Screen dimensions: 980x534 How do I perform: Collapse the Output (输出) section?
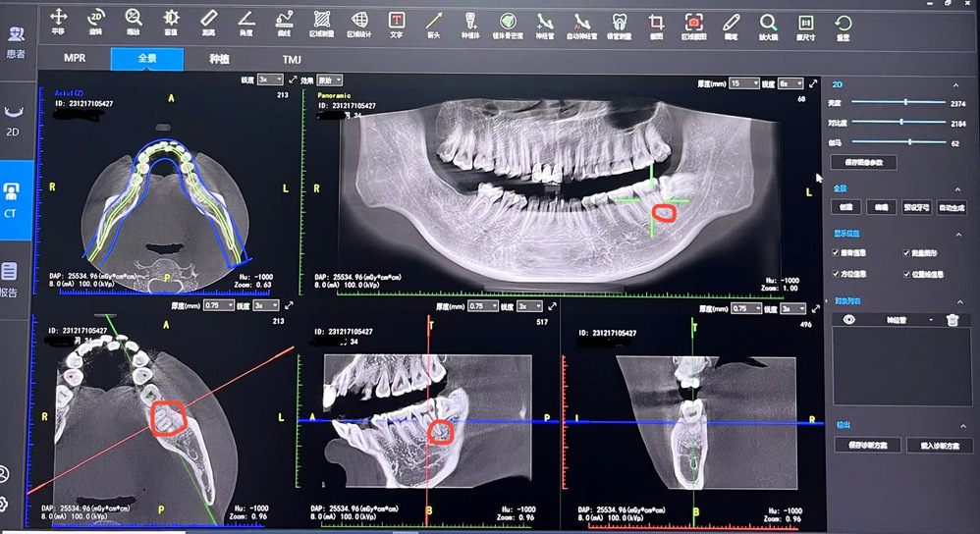pos(963,426)
